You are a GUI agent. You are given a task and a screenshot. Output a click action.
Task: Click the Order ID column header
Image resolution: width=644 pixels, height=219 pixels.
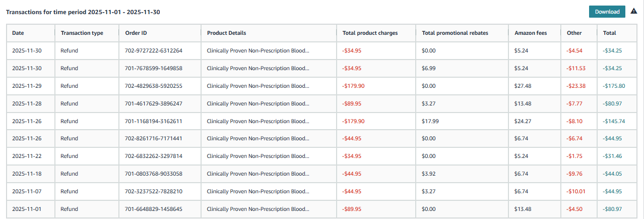coord(136,33)
